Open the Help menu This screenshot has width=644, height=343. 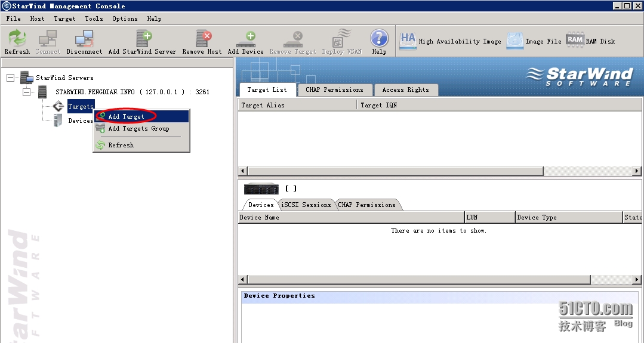[x=155, y=18]
